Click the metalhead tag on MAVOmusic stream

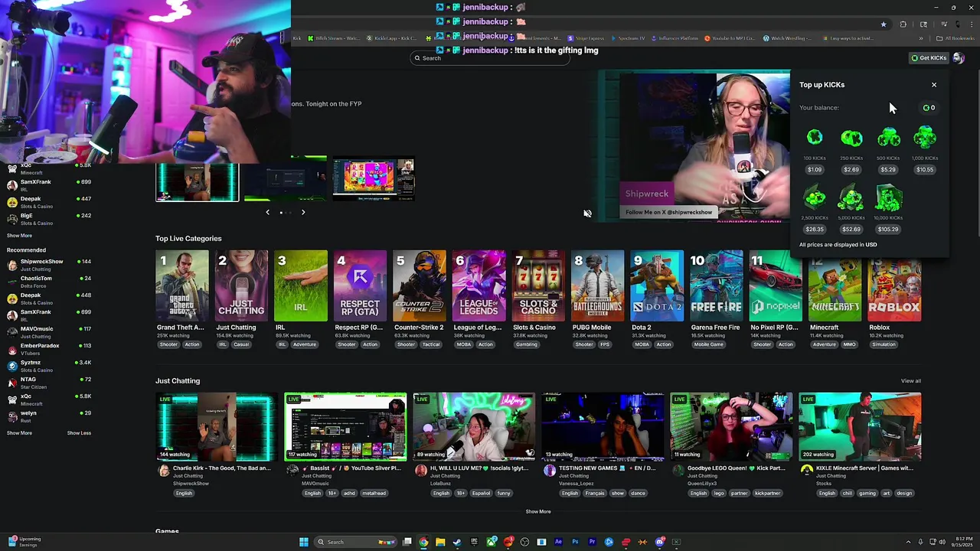[x=374, y=494]
